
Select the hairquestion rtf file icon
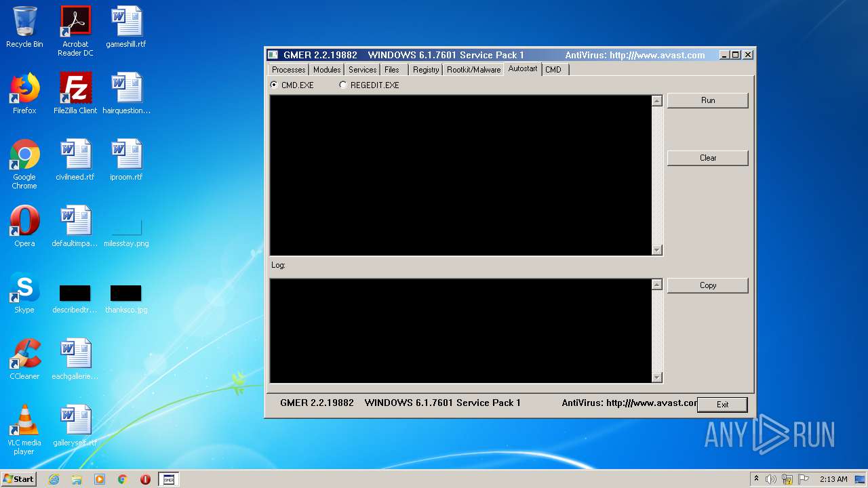click(x=126, y=94)
